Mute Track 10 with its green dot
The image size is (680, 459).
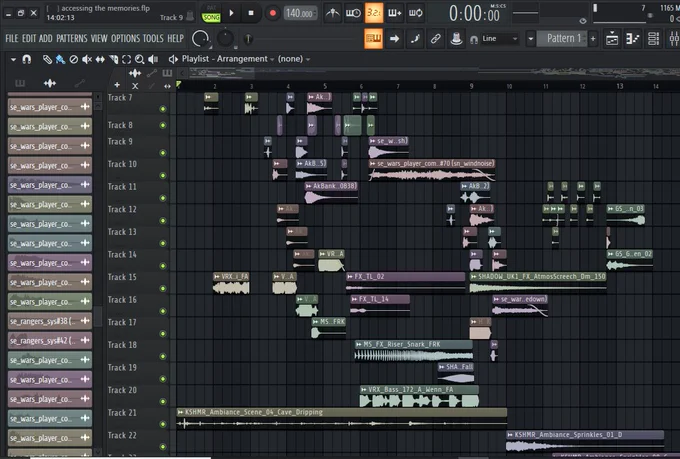tap(163, 175)
